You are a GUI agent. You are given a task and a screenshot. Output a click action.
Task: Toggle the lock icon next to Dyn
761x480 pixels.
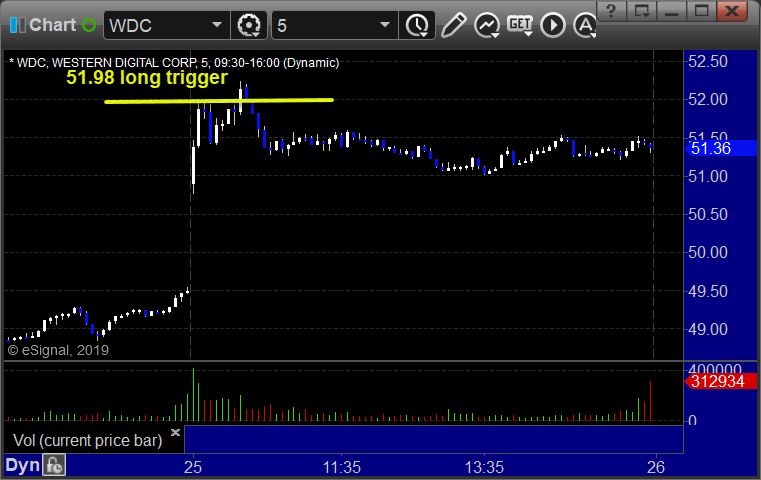pos(54,465)
